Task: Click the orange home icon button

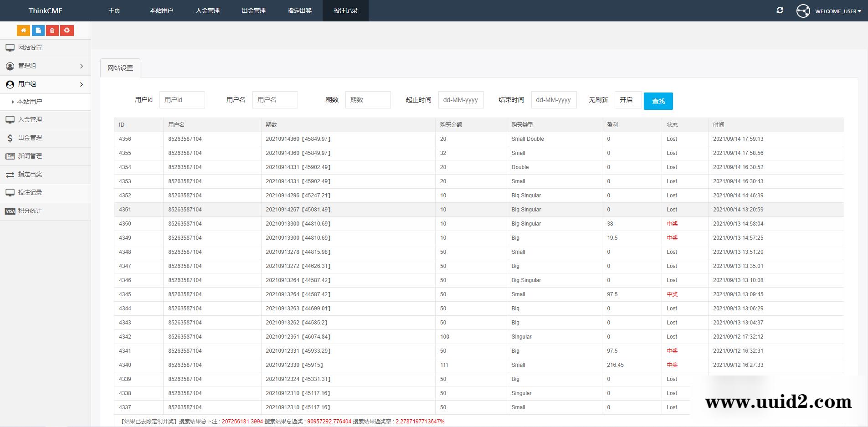Action: (x=23, y=31)
